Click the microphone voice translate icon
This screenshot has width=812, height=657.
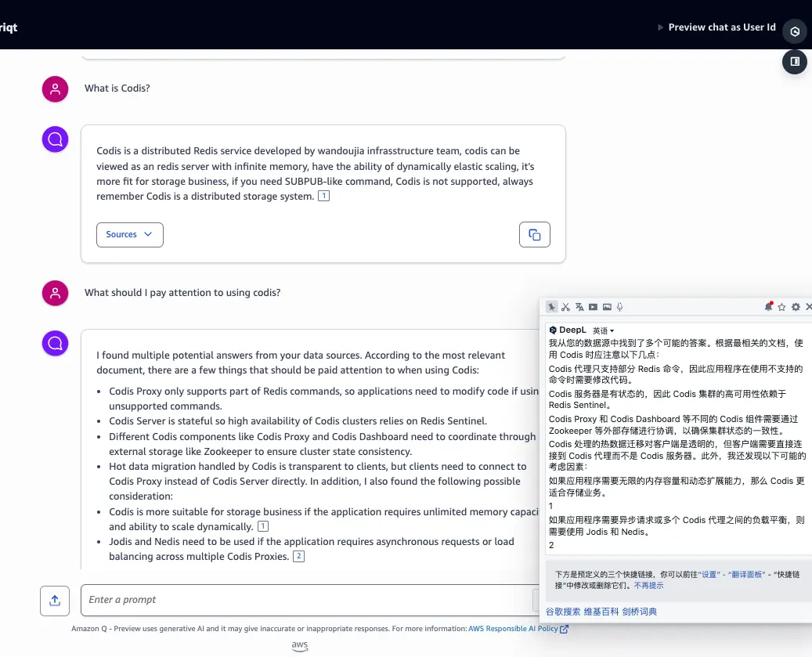coord(619,307)
